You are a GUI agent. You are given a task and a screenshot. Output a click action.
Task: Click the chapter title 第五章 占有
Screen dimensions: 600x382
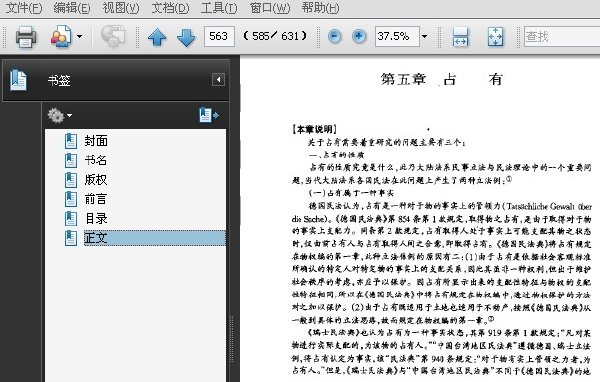click(442, 79)
